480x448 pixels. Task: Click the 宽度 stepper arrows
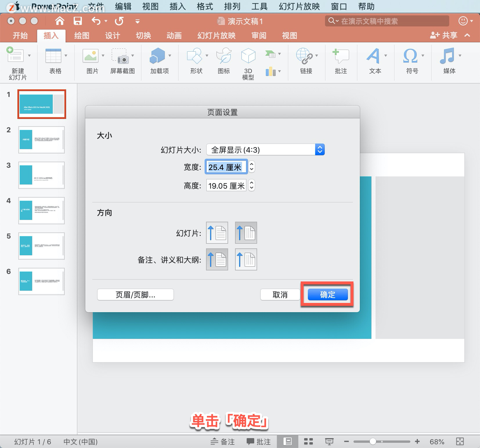(x=252, y=167)
